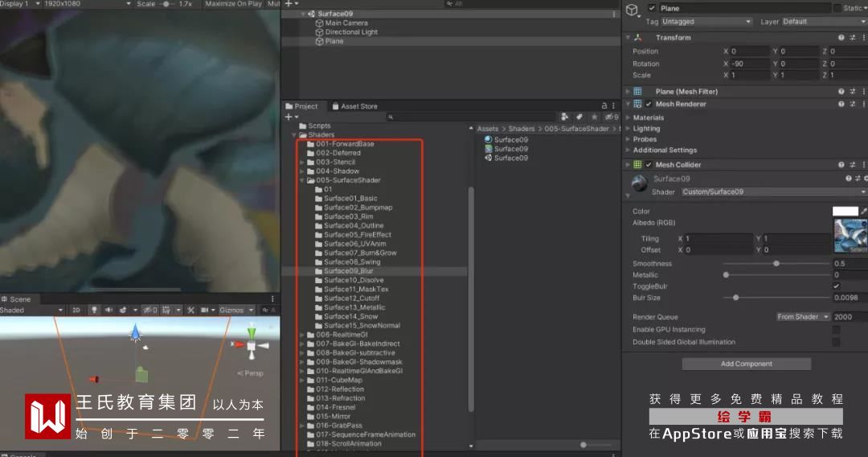Click the Project search field
Screen dimensions: 868x457
(470, 117)
